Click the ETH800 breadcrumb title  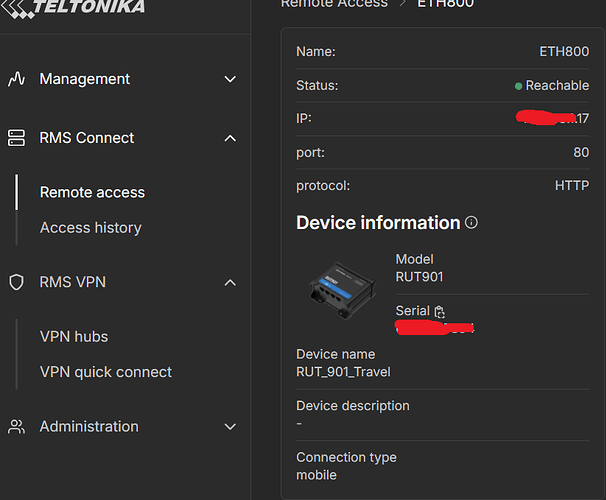tap(445, 4)
